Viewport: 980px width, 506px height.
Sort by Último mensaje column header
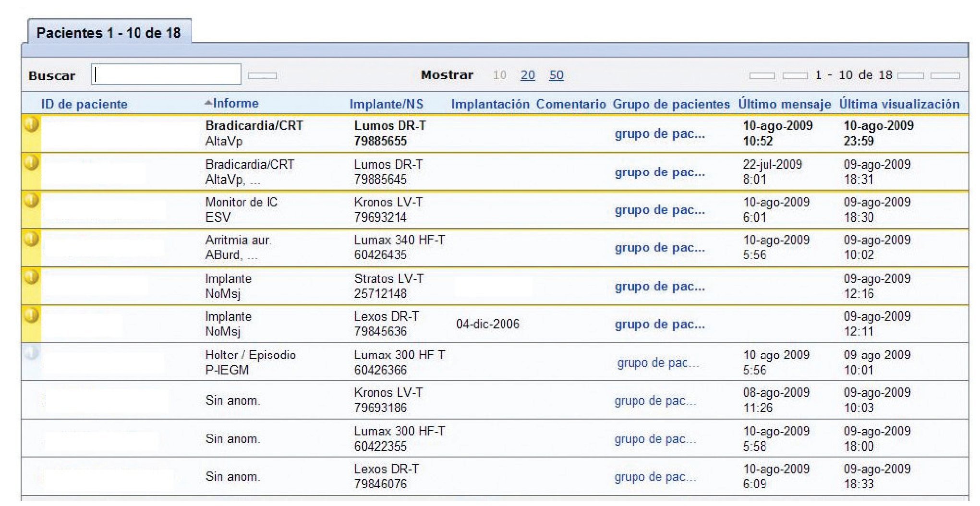784,104
